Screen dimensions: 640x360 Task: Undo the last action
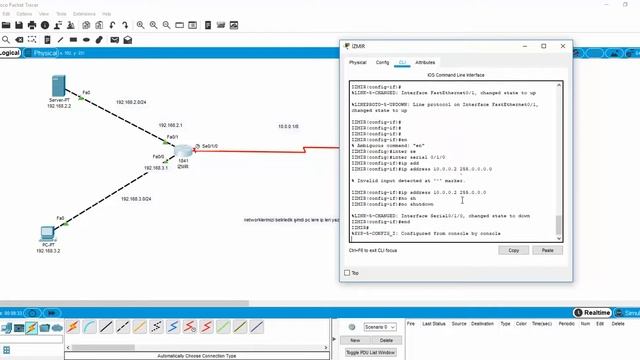(112, 25)
